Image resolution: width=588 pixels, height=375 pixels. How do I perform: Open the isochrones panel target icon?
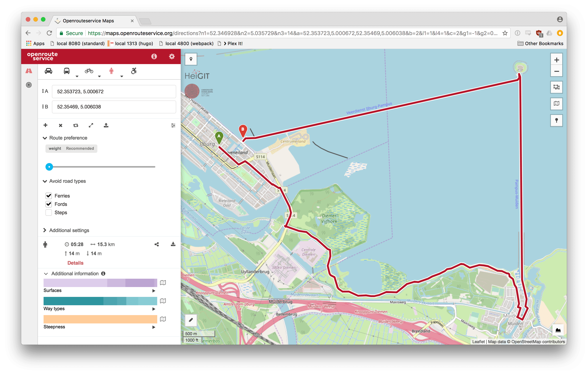coord(29,85)
